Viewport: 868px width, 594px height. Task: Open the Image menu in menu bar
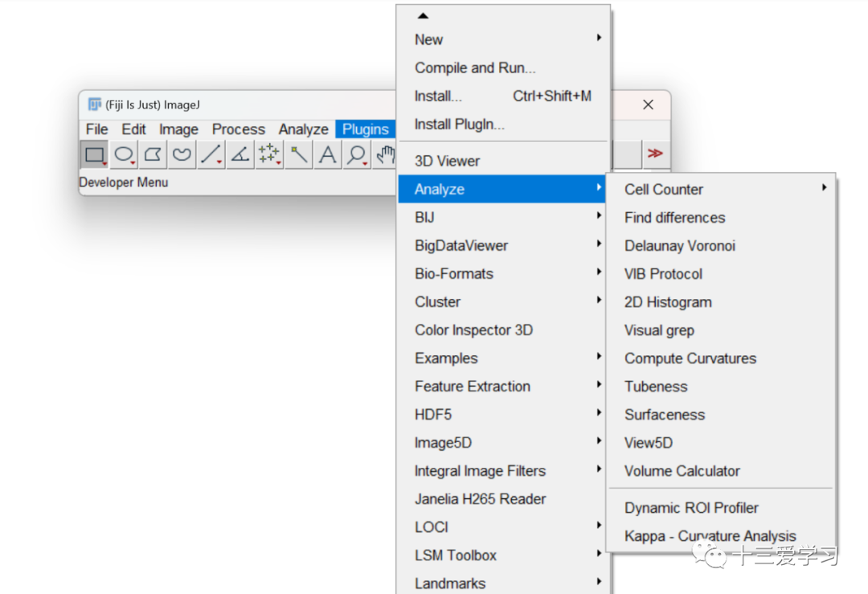(178, 129)
